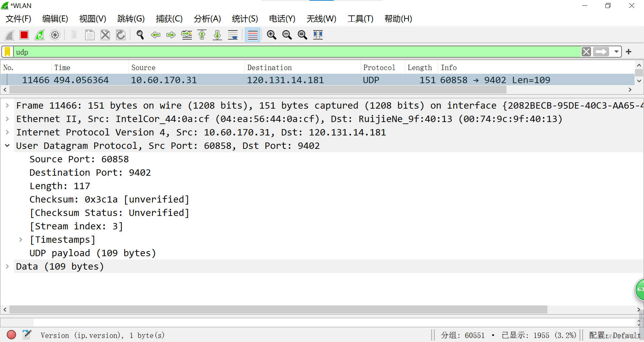Viewport: 644px width, 342px height.
Task: Open capture file properties notepad icon
Action: 27,335
